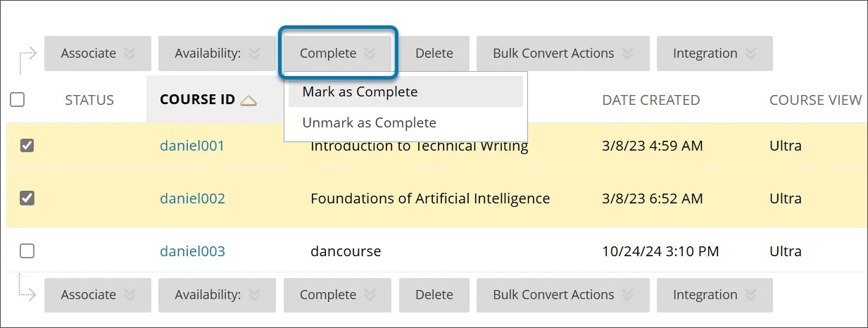
Task: Click the bottom Integration chevron icon
Action: pos(750,295)
